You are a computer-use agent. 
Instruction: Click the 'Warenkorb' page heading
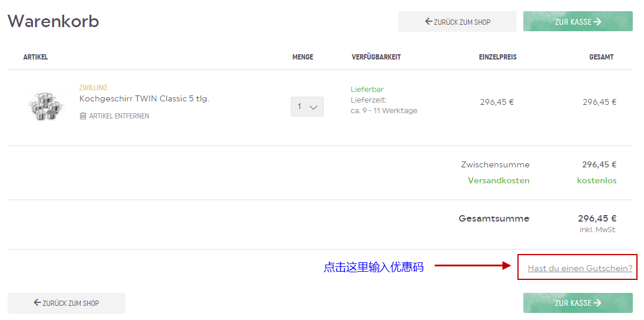coord(54,21)
